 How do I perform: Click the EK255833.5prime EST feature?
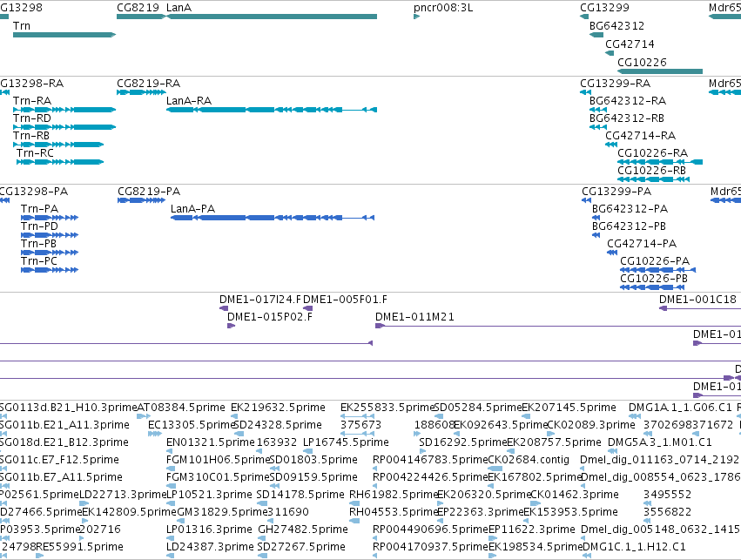pos(358,416)
